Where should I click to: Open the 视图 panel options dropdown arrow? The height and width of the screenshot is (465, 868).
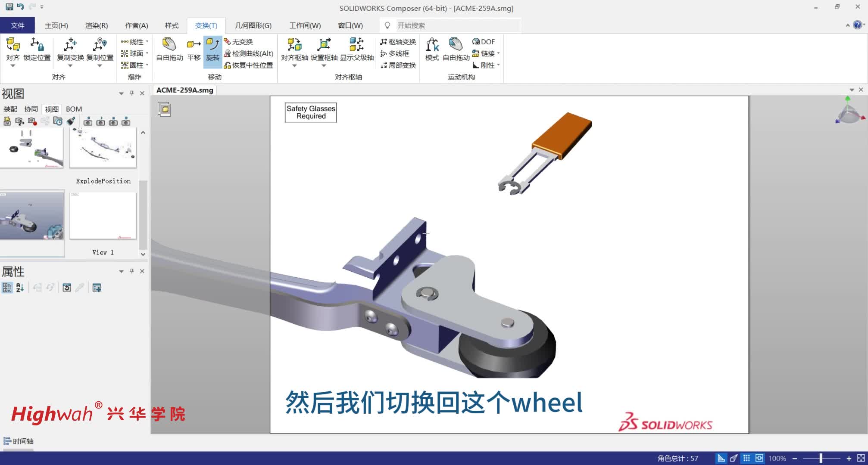point(121,93)
